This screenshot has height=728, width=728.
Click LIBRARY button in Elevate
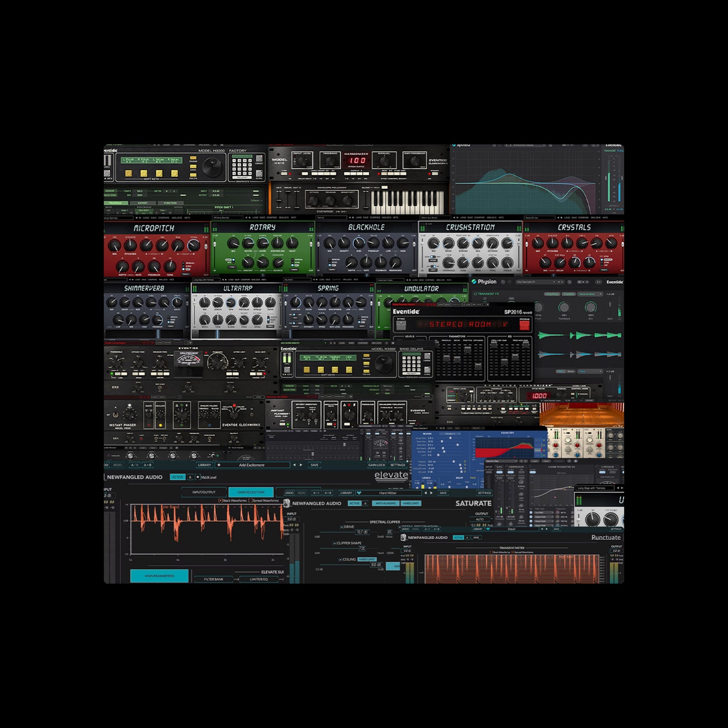205,465
